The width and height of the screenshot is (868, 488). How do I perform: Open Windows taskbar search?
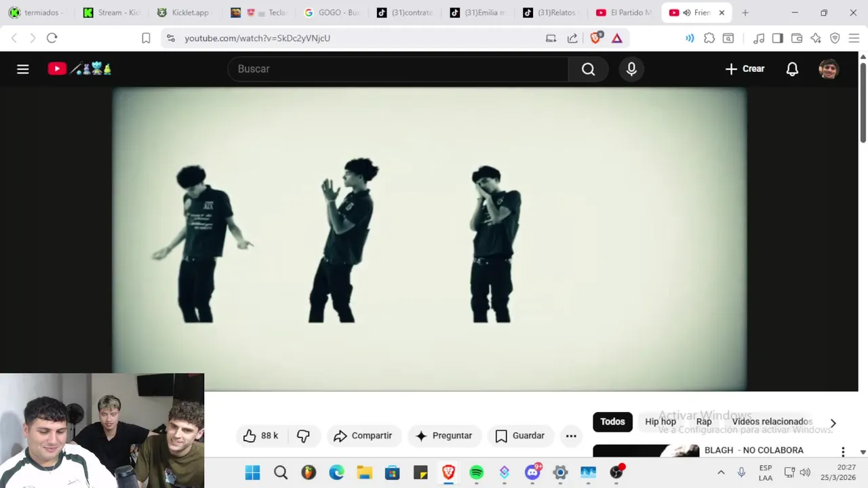coord(281,472)
